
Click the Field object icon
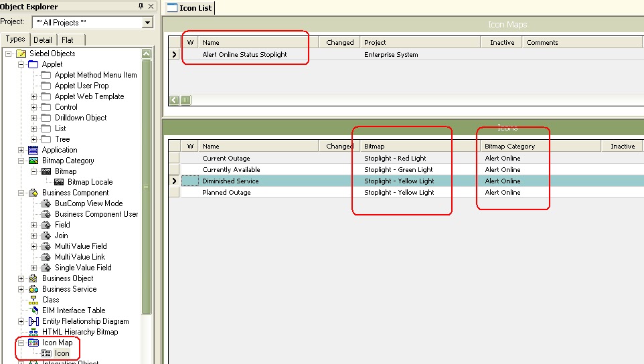click(x=46, y=224)
